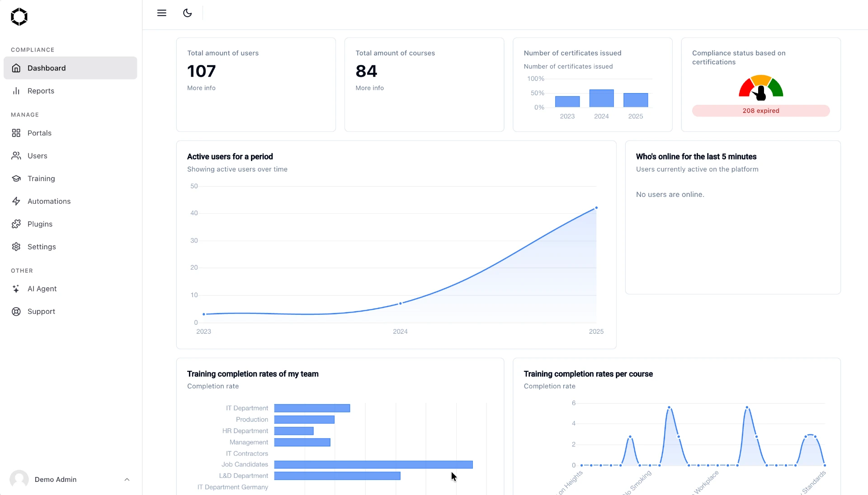
Task: Click the 208 expired status badge
Action: [761, 111]
